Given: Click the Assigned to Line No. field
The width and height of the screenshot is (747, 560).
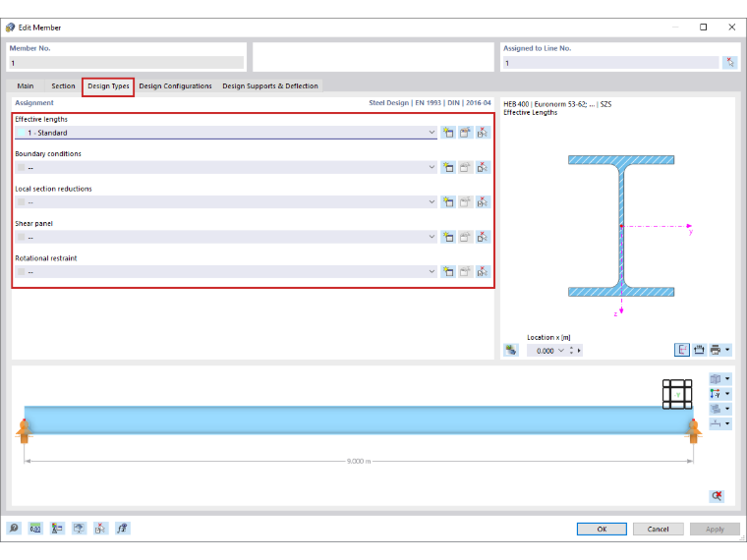Looking at the screenshot, I should [x=611, y=63].
